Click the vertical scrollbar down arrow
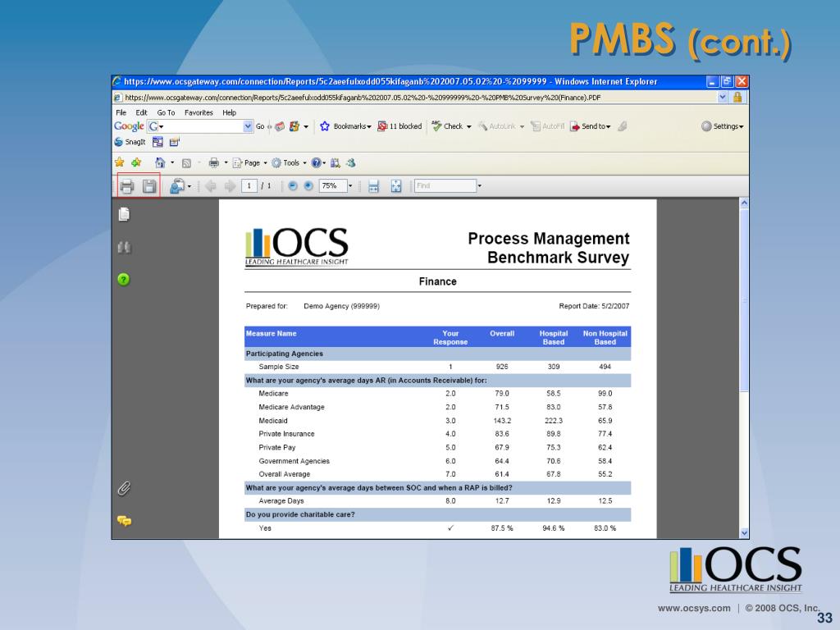This screenshot has height=630, width=840. pyautogui.click(x=744, y=533)
